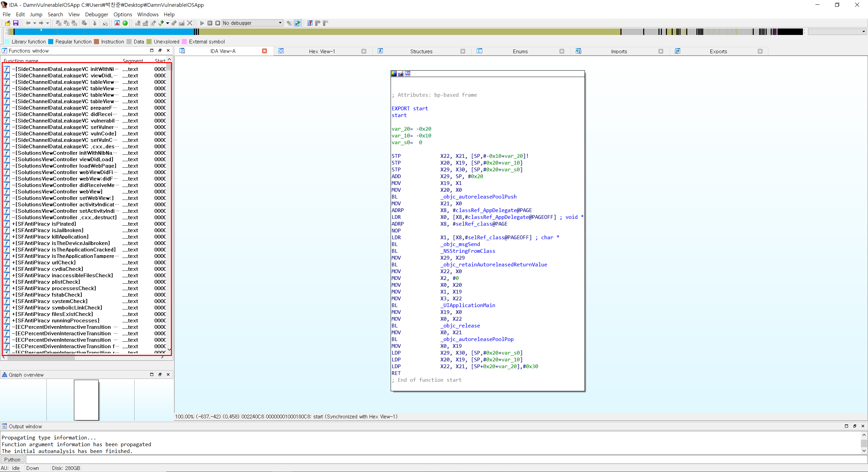Click the open file folder icon
The height and width of the screenshot is (472, 868).
[x=7, y=23]
